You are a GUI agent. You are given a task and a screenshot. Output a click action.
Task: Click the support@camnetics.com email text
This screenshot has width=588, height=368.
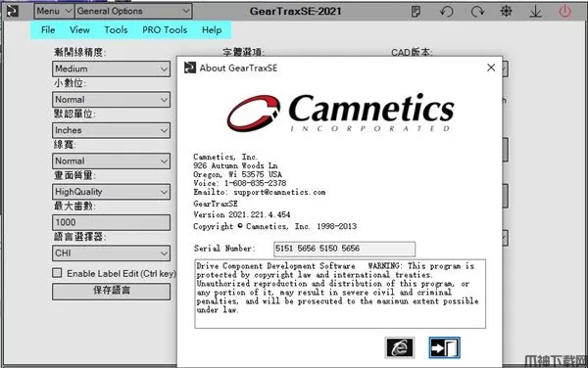click(x=279, y=193)
